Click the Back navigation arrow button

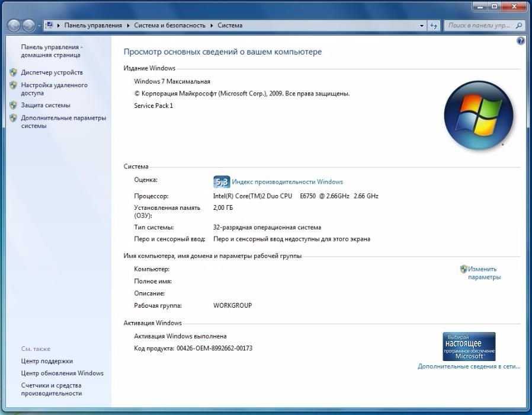[x=14, y=25]
